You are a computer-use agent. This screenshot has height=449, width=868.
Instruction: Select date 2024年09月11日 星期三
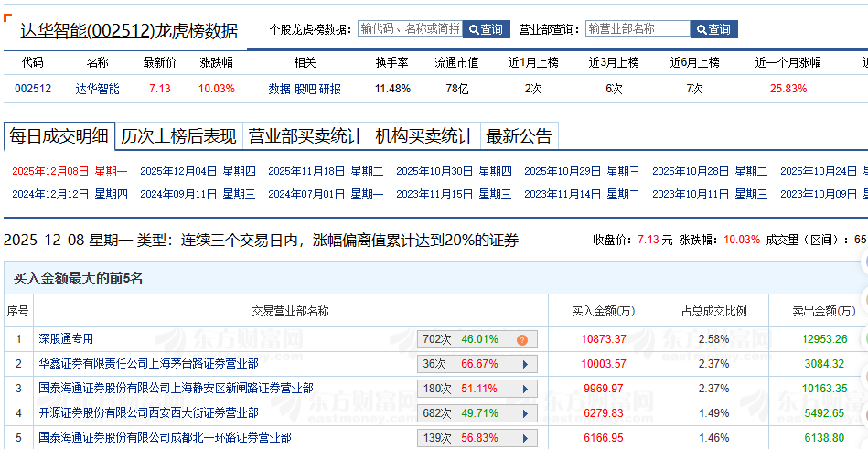click(x=198, y=195)
